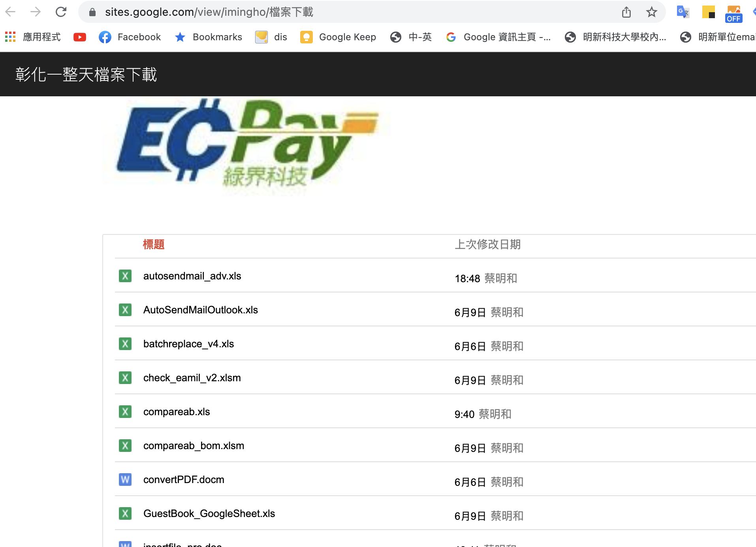Click the ECPay logo image
756x547 pixels.
(246, 146)
